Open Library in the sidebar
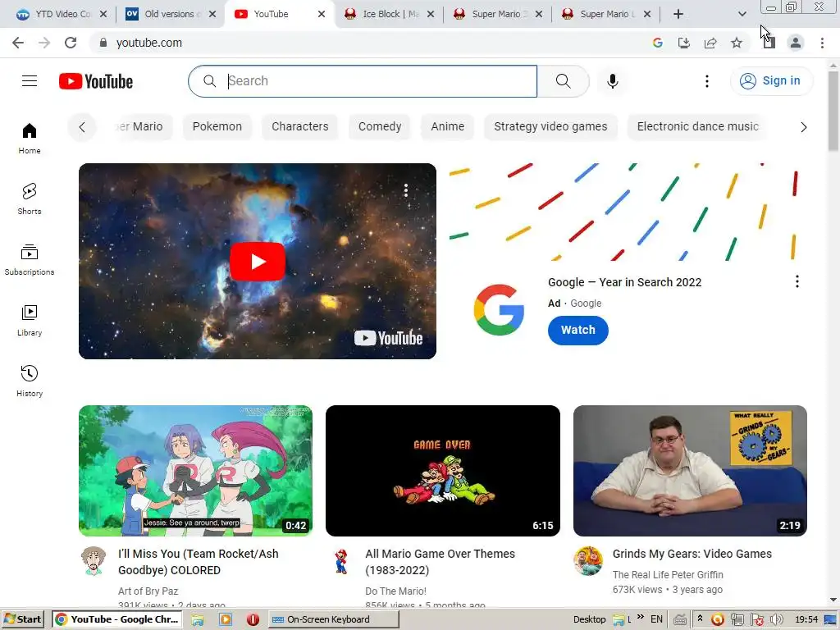 [30, 321]
